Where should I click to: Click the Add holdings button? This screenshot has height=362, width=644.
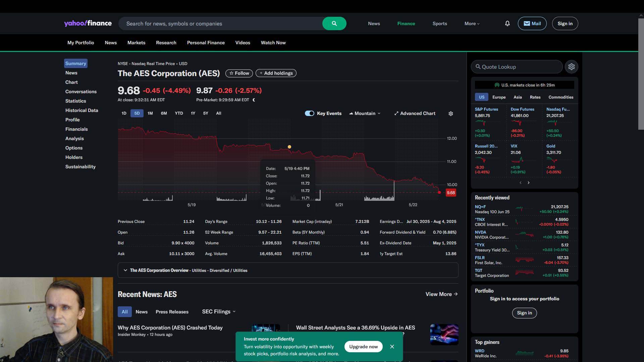point(276,73)
